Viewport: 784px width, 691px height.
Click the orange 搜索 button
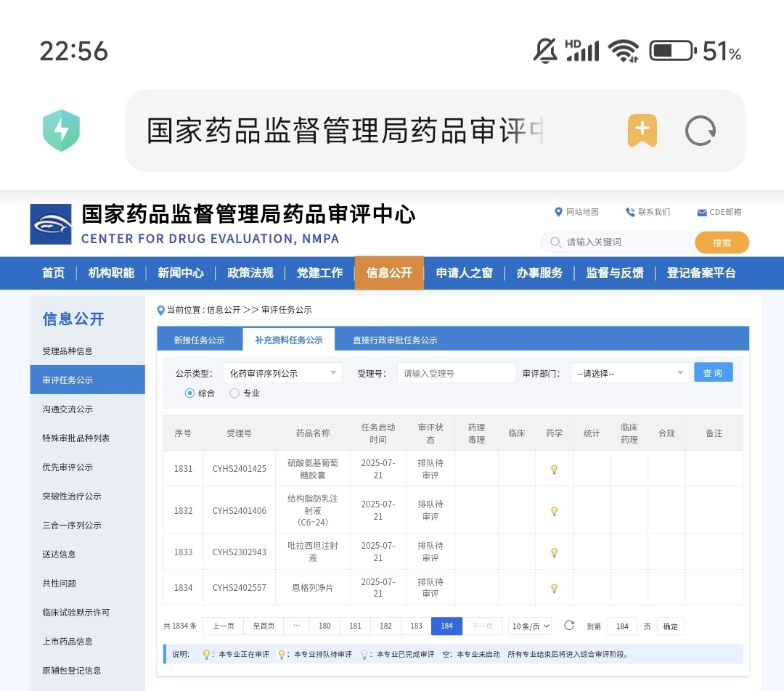(722, 242)
